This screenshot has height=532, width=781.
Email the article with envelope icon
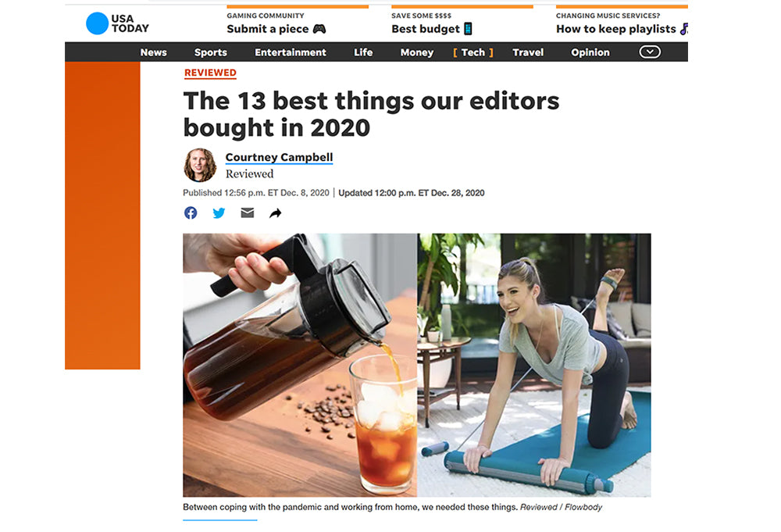click(247, 213)
